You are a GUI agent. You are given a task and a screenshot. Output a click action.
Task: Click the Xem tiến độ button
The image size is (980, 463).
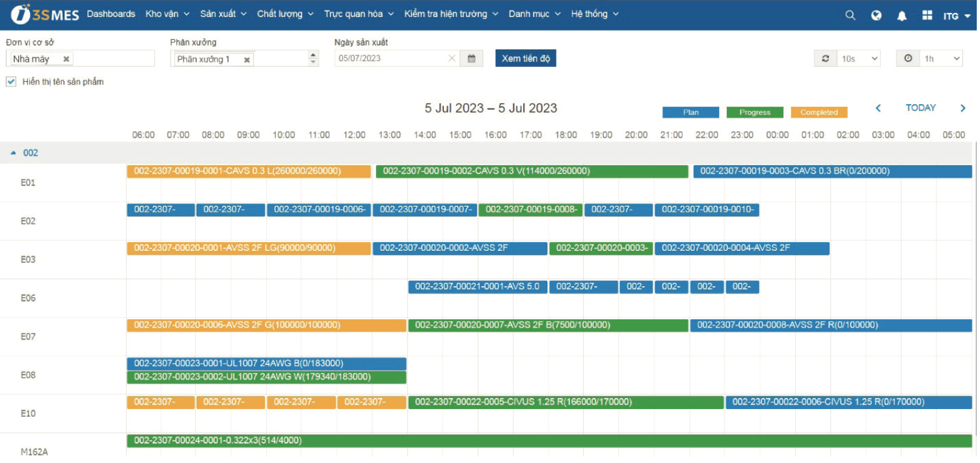pyautogui.click(x=525, y=59)
